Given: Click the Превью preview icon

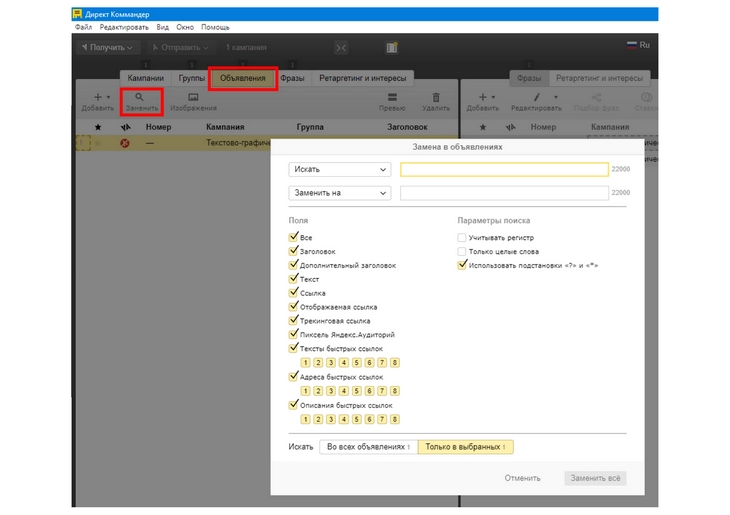Looking at the screenshot, I should tap(392, 97).
